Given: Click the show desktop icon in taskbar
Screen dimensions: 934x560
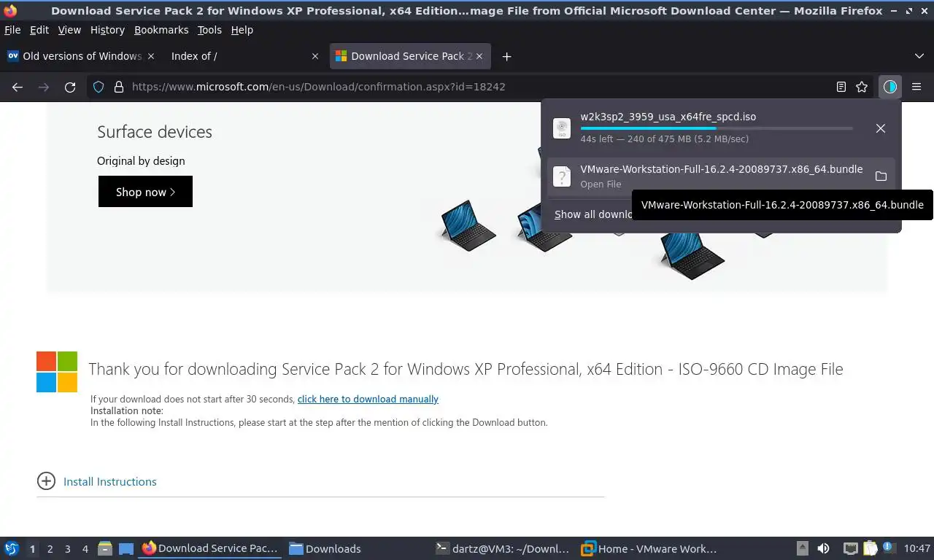Looking at the screenshot, I should 126,548.
